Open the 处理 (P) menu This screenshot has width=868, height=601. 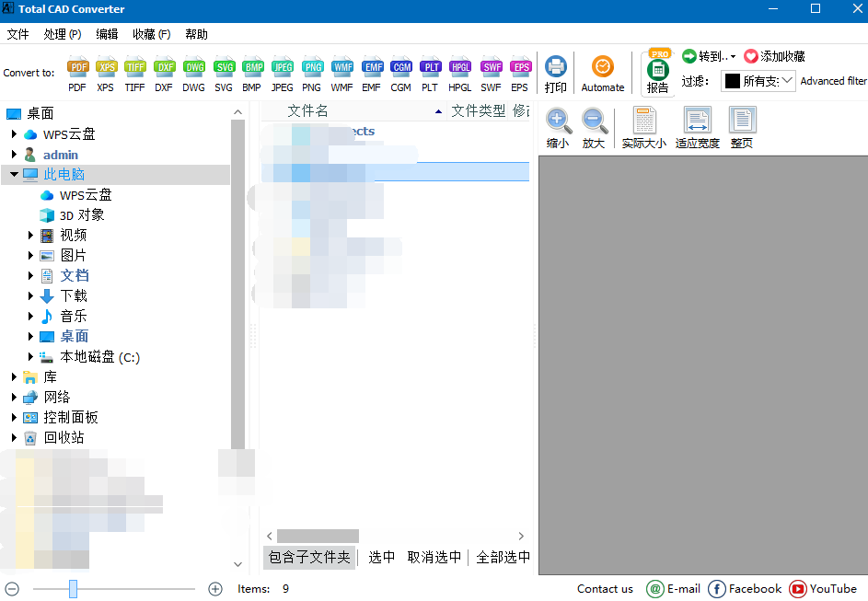click(x=63, y=34)
